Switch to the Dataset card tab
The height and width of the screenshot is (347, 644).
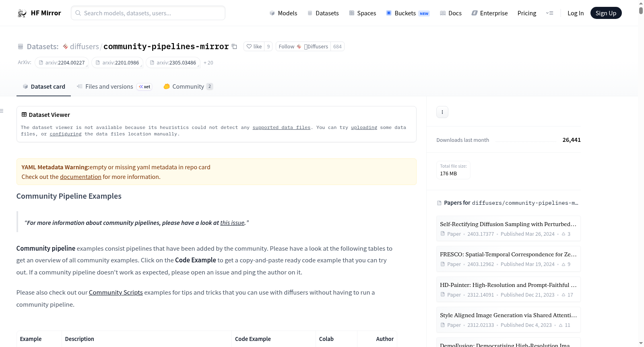coord(43,87)
